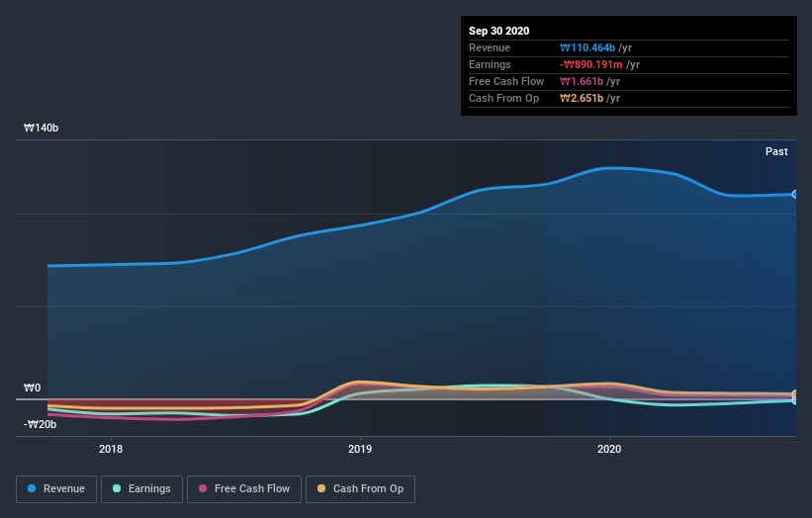
Task: Click the free cash flow value ₩1.661b
Action: tap(582, 81)
